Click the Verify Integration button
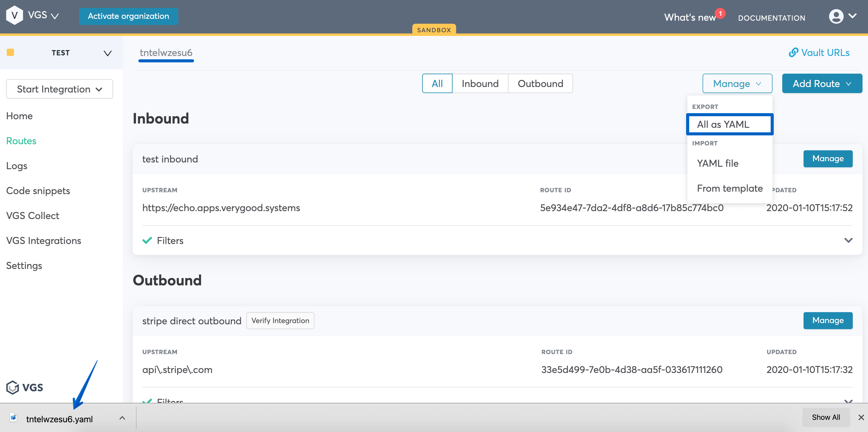868x432 pixels. pos(280,320)
